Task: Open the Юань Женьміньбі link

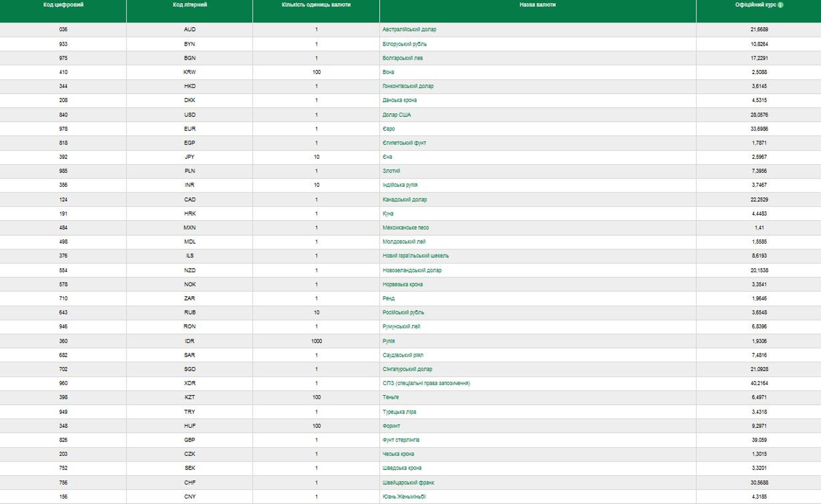Action: tap(404, 496)
